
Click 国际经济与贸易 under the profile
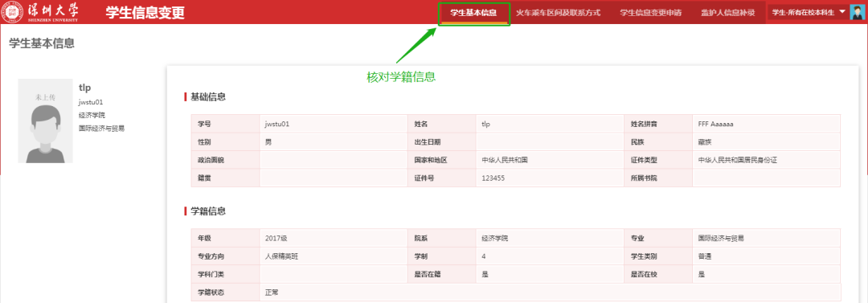point(101,129)
